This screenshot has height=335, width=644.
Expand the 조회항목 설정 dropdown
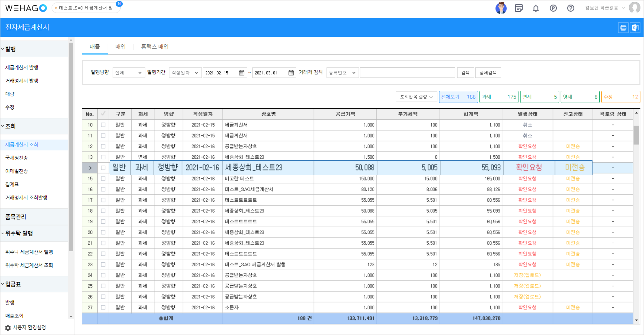[416, 97]
